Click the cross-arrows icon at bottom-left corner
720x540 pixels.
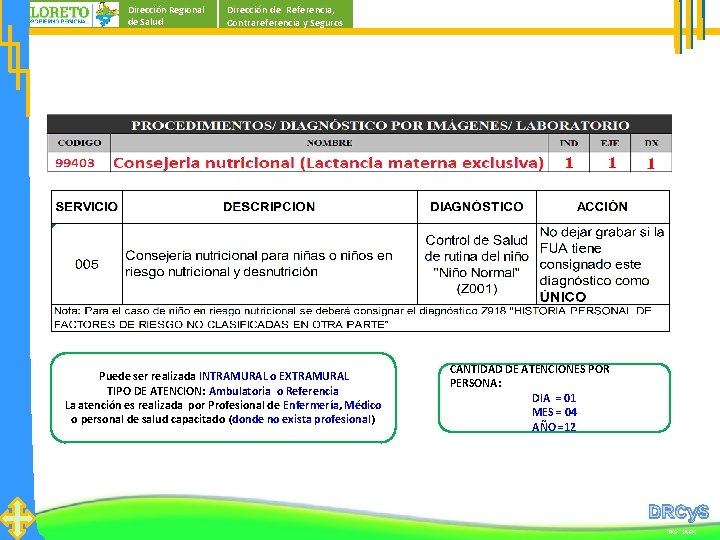tap(17, 518)
